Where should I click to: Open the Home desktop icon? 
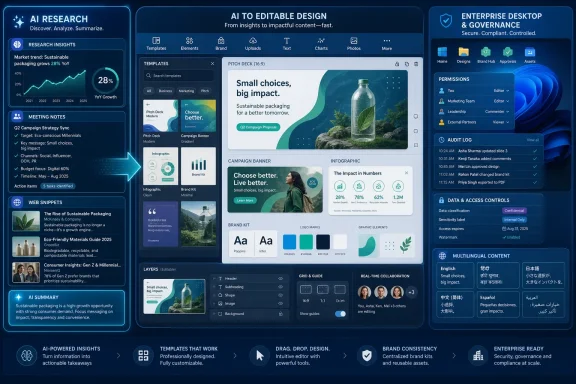point(442,54)
